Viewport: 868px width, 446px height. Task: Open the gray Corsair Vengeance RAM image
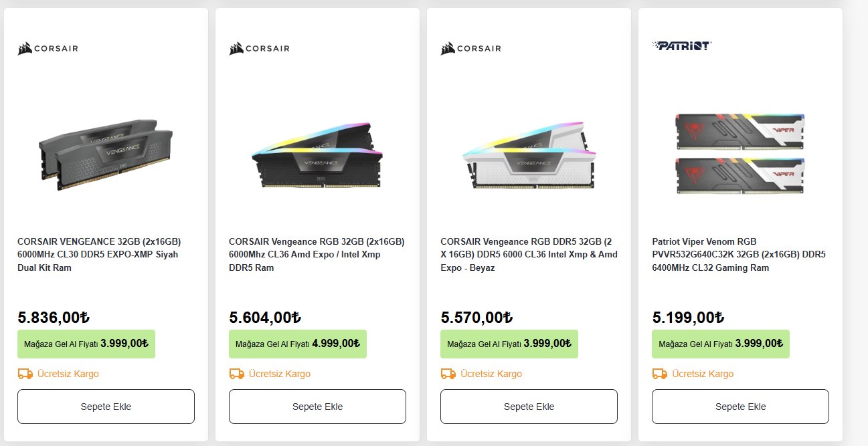pyautogui.click(x=106, y=150)
